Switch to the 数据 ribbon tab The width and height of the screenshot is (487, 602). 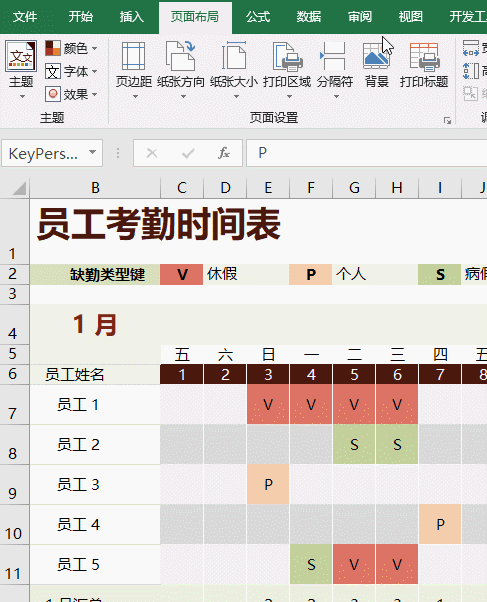coord(308,17)
